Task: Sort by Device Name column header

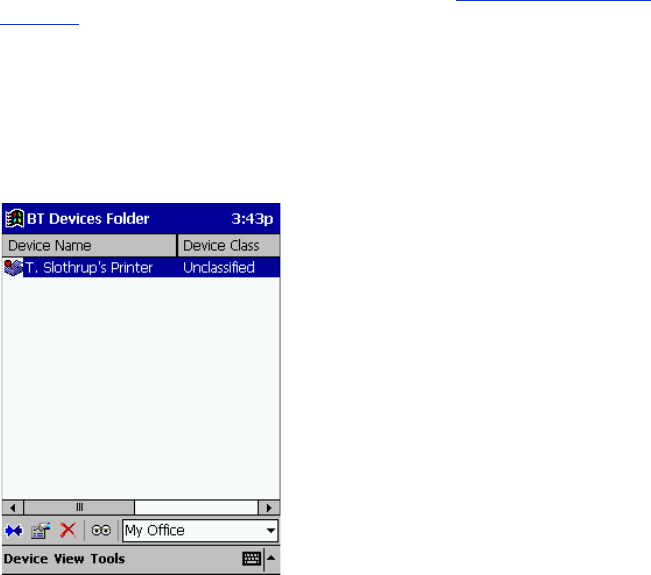Action: 89,245
